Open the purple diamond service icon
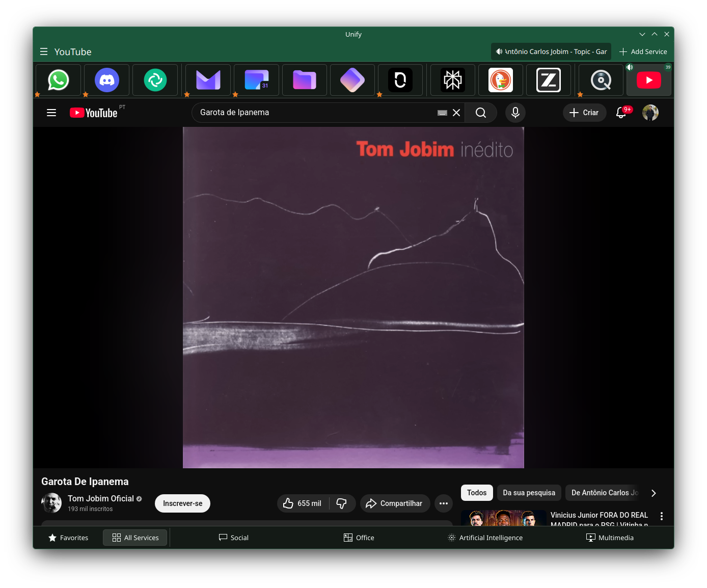Viewport: 707px width, 588px height. [x=352, y=80]
